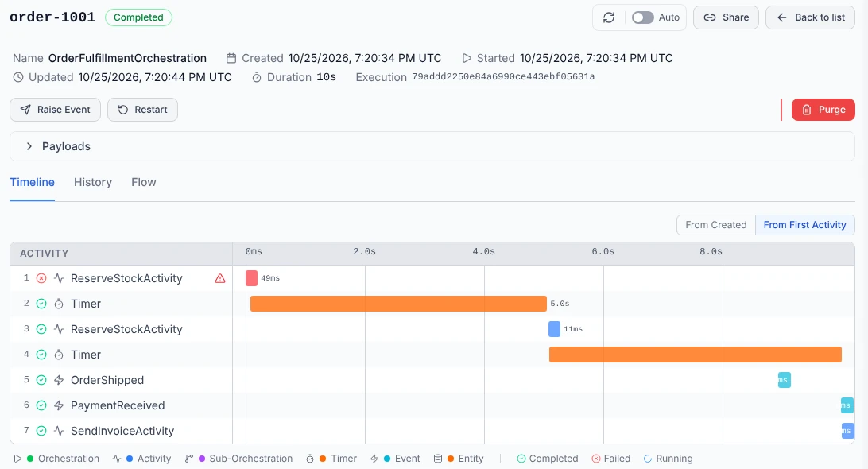Select From First Activity mode

(805, 225)
